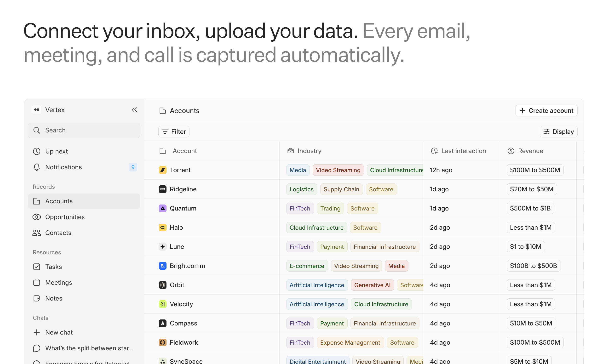
Task: Click the Search input field
Action: coord(84,130)
